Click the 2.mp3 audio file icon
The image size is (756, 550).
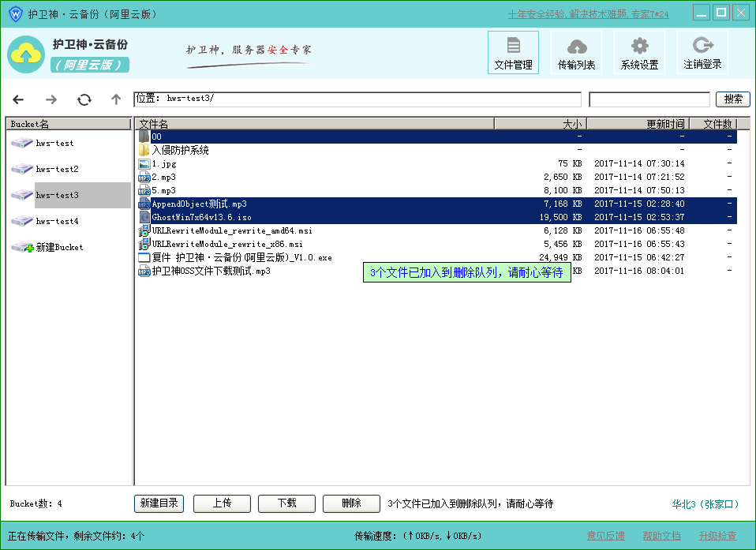click(x=144, y=177)
